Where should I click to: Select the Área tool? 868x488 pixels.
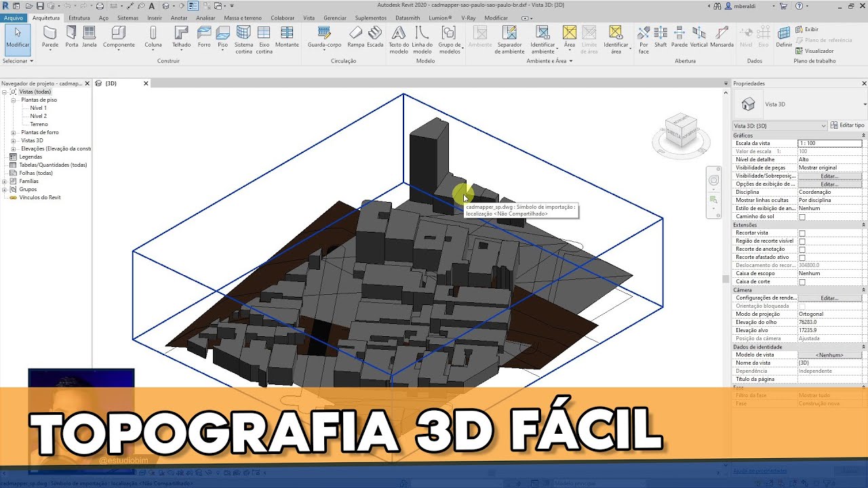click(569, 38)
